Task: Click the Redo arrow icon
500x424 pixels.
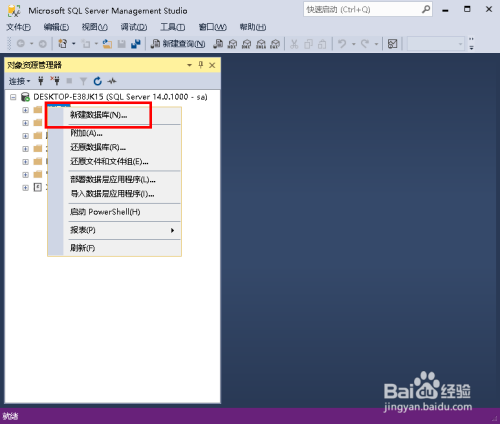Action: 365,44
